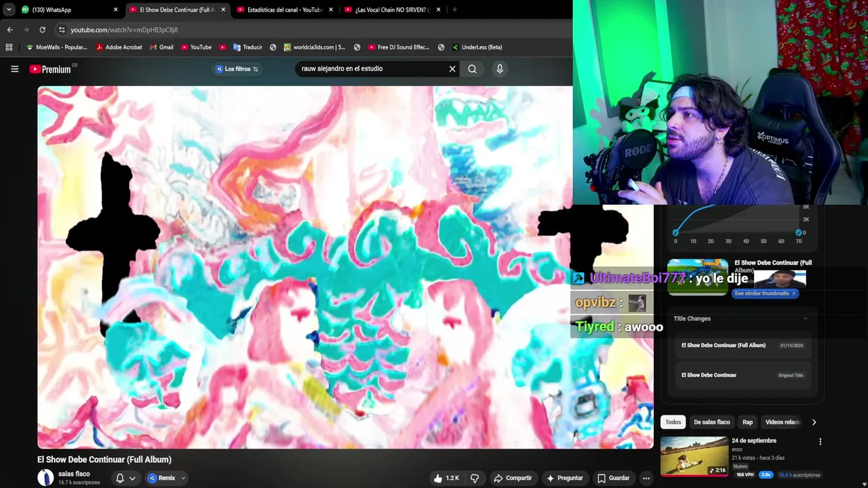
Task: Open options menu for 24 de septiembre
Action: 820,442
